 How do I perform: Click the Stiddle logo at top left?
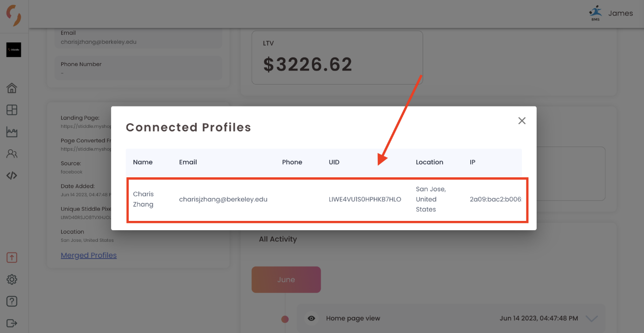point(14,16)
